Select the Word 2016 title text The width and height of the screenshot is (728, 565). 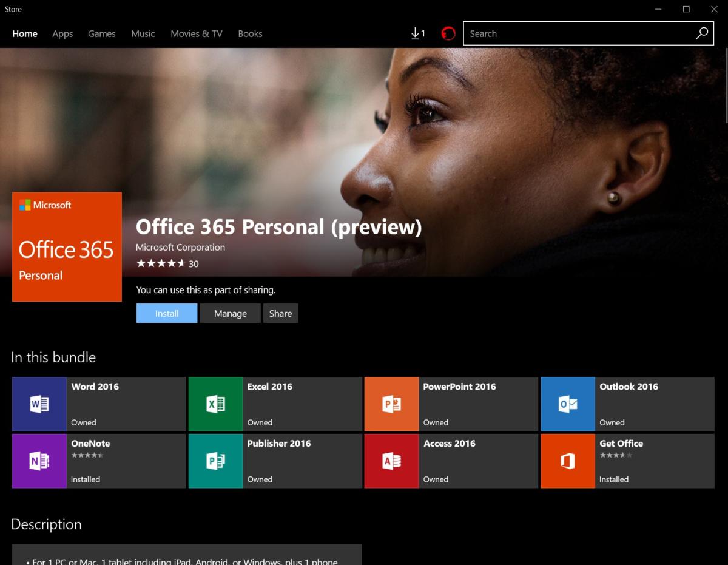coord(95,387)
